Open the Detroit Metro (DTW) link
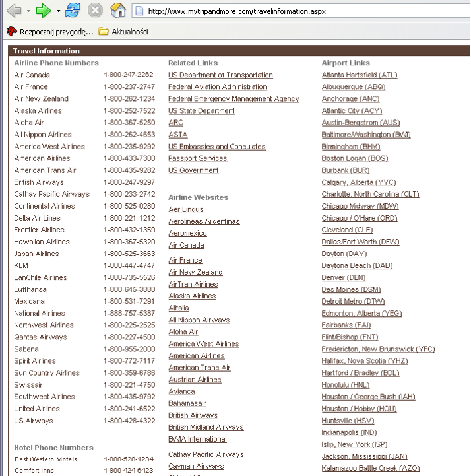The height and width of the screenshot is (476, 471). point(353,302)
